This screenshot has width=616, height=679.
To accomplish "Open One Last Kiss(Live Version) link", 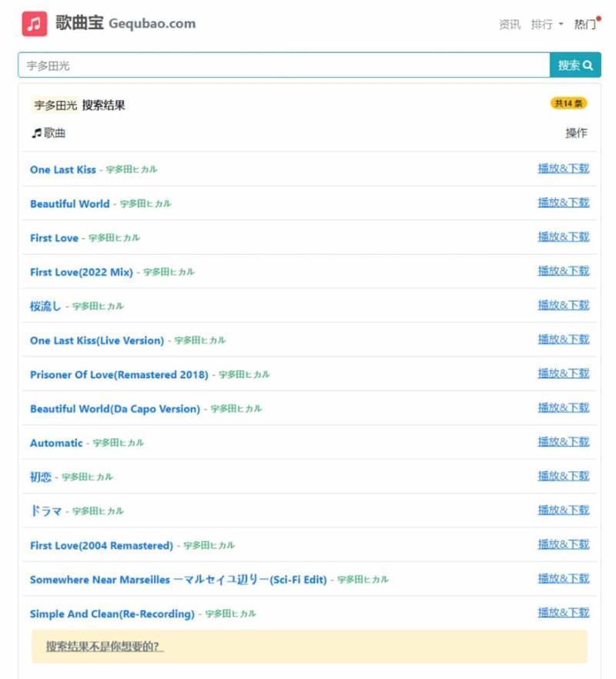I will click(97, 341).
